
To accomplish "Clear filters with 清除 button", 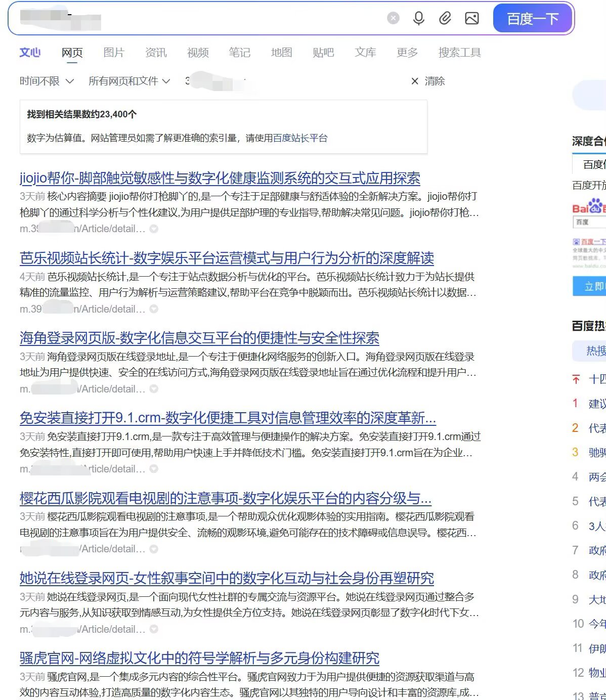I will pyautogui.click(x=428, y=81).
